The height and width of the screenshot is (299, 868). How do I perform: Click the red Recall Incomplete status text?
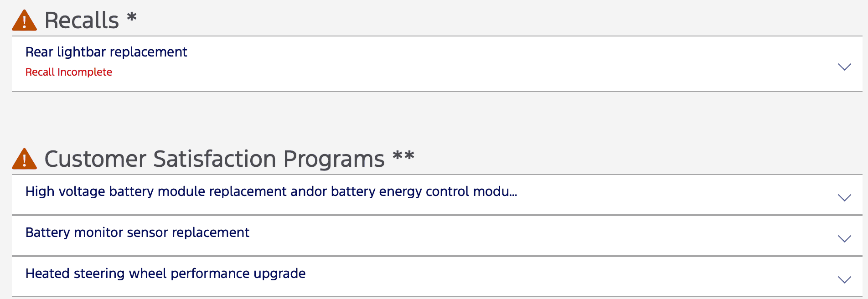pyautogui.click(x=68, y=72)
